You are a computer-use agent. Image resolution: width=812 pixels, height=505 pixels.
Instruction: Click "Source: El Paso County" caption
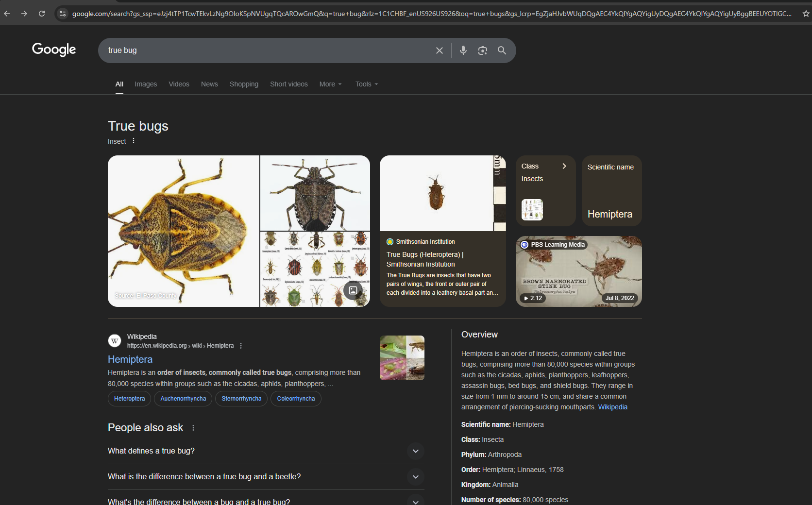(145, 295)
